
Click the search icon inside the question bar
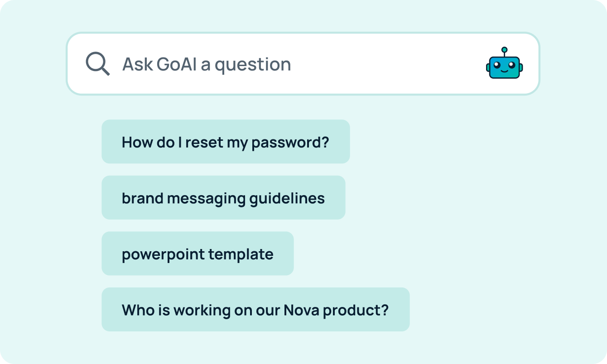(x=97, y=64)
